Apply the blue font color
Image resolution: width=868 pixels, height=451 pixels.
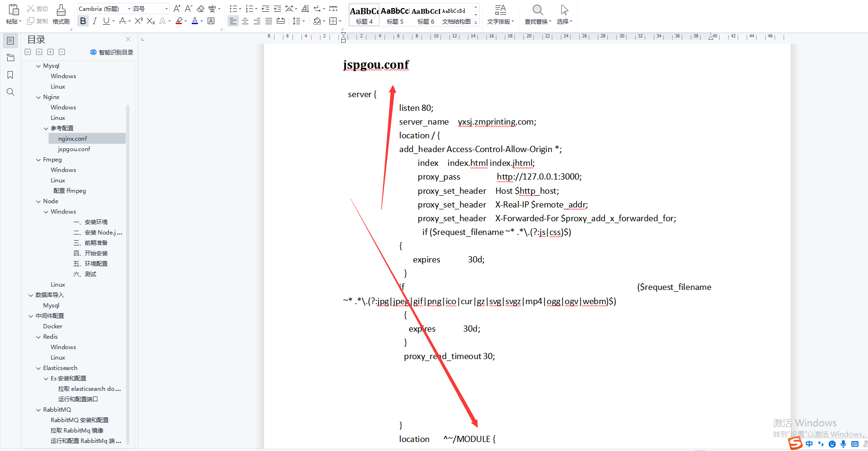click(x=195, y=21)
